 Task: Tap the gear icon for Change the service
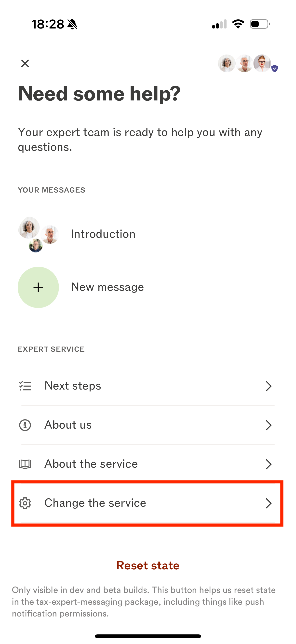pos(25,503)
